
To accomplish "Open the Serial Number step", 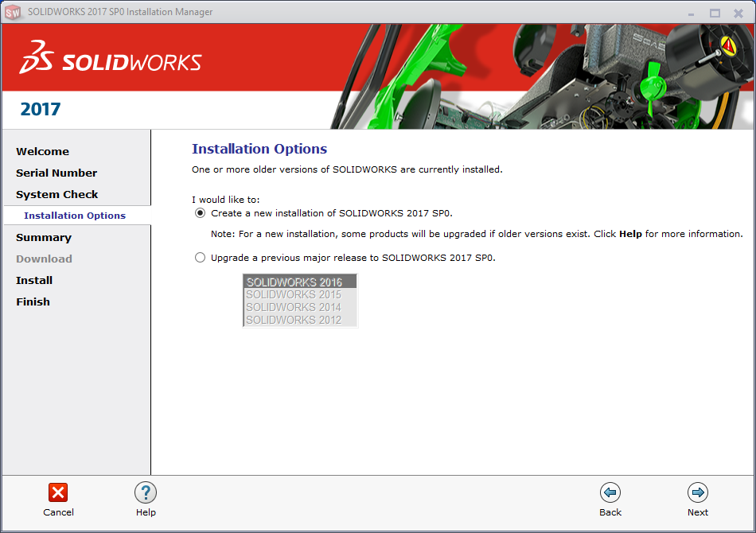I will (57, 173).
